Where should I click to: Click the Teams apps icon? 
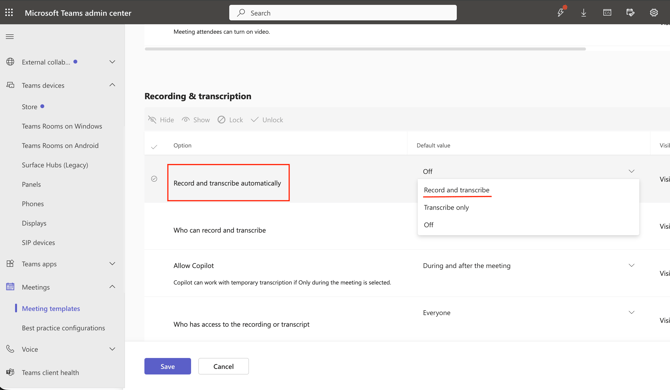click(x=10, y=264)
